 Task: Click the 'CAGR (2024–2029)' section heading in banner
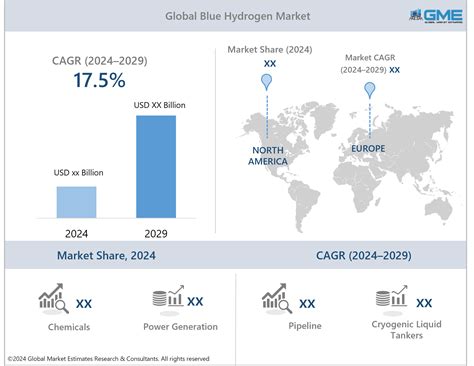[x=364, y=256]
